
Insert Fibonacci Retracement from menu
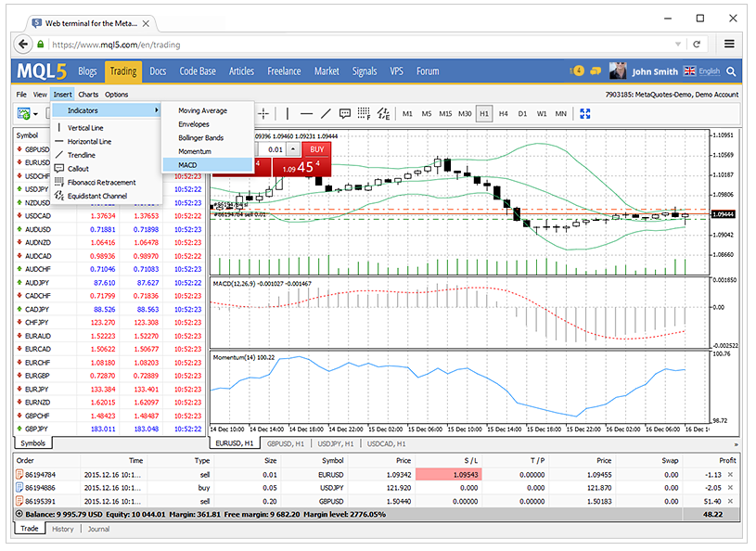(101, 182)
